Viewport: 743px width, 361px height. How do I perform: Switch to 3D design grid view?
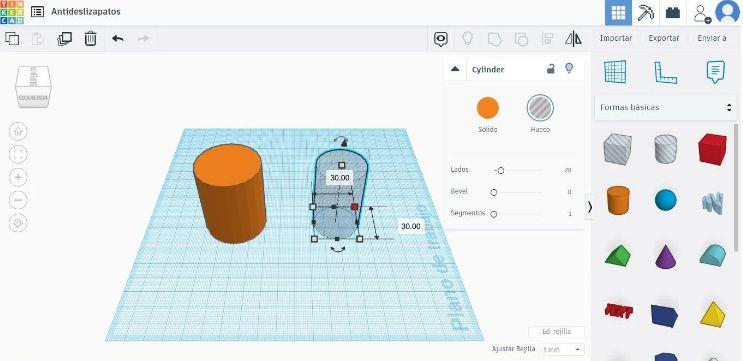[x=618, y=13]
